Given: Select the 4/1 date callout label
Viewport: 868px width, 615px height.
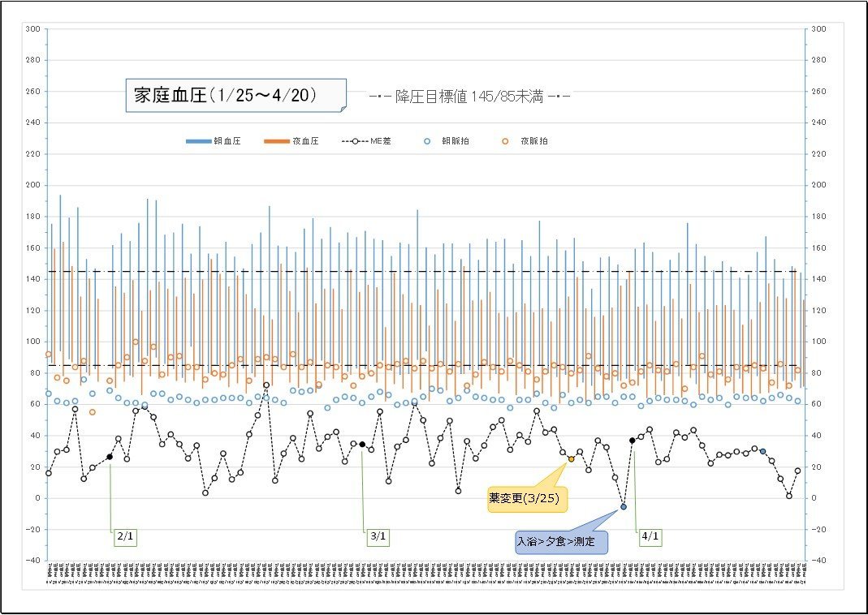Looking at the screenshot, I should 650,536.
